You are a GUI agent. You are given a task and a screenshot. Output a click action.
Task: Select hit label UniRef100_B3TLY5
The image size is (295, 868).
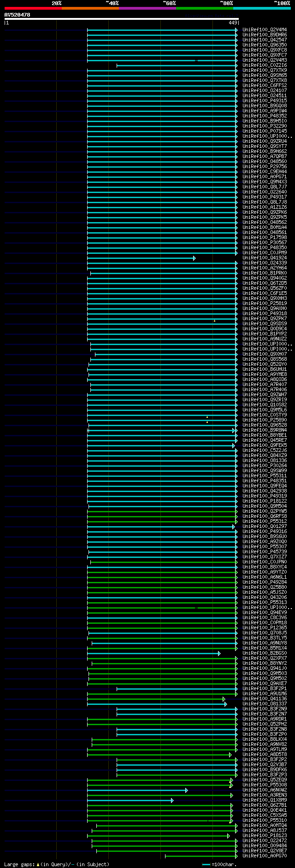[265, 638]
